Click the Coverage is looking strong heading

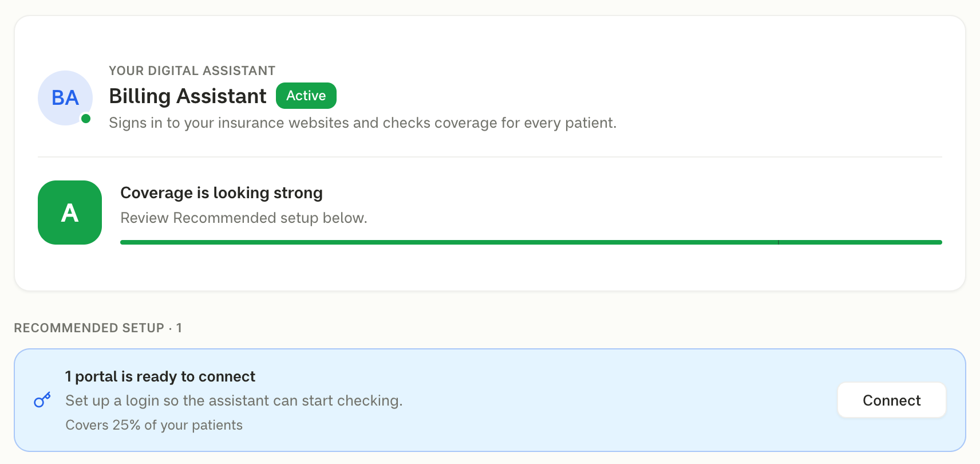tap(222, 193)
